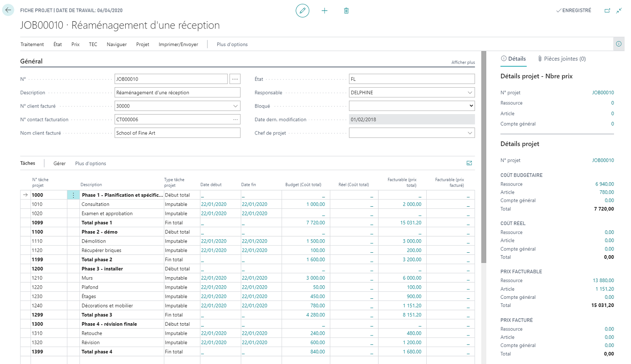Click Afficher plus in Général section
The image size is (631, 364).
pos(463,62)
